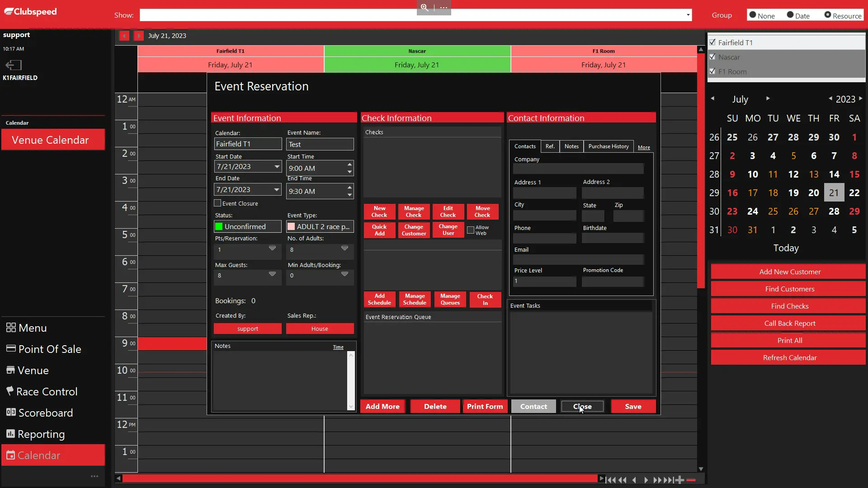The height and width of the screenshot is (488, 868).
Task: Toggle the Nascar calendar checkbox
Action: coord(713,57)
